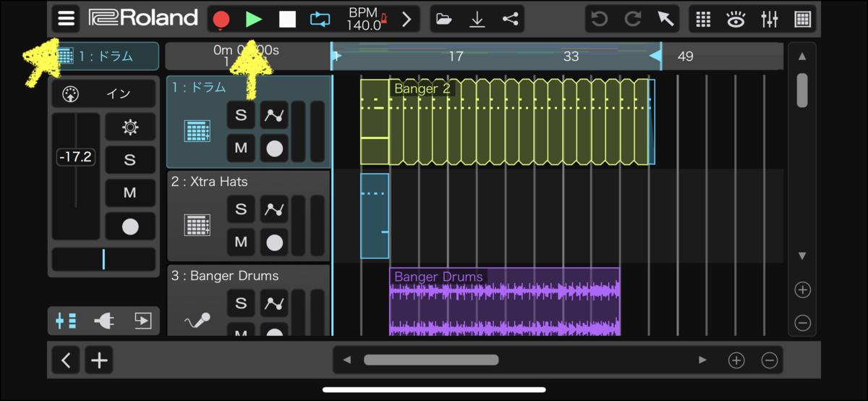The width and height of the screenshot is (868, 401).
Task: Open the mixer faders icon
Action: [769, 20]
